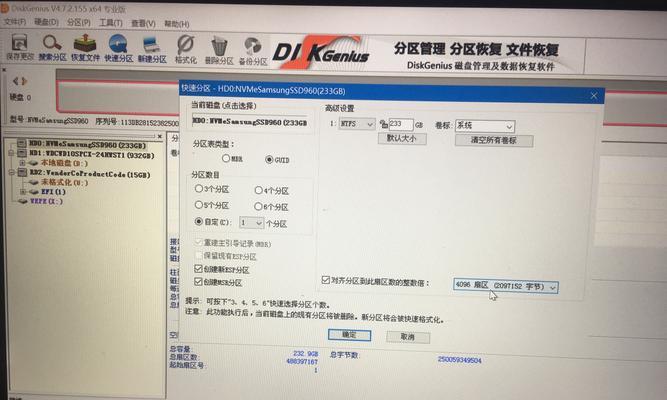
Task: Click the RD2 disk icon in tree
Action: (x=22, y=173)
